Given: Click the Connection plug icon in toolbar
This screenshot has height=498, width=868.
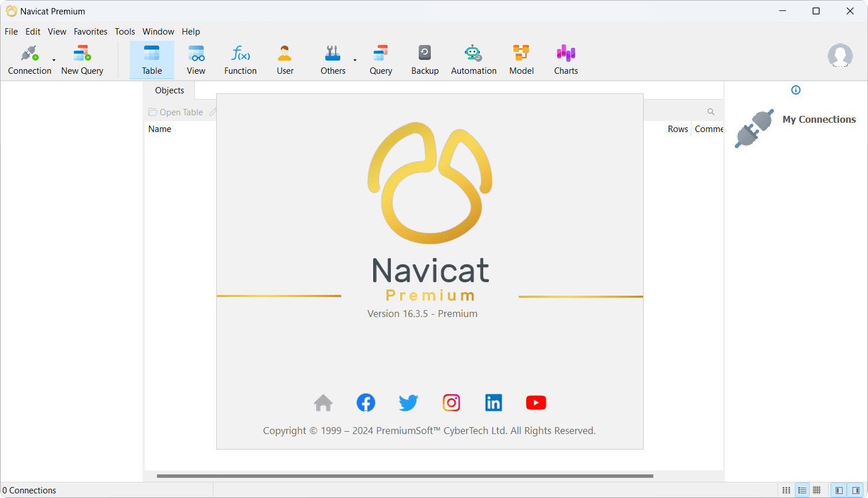Looking at the screenshot, I should (x=29, y=54).
